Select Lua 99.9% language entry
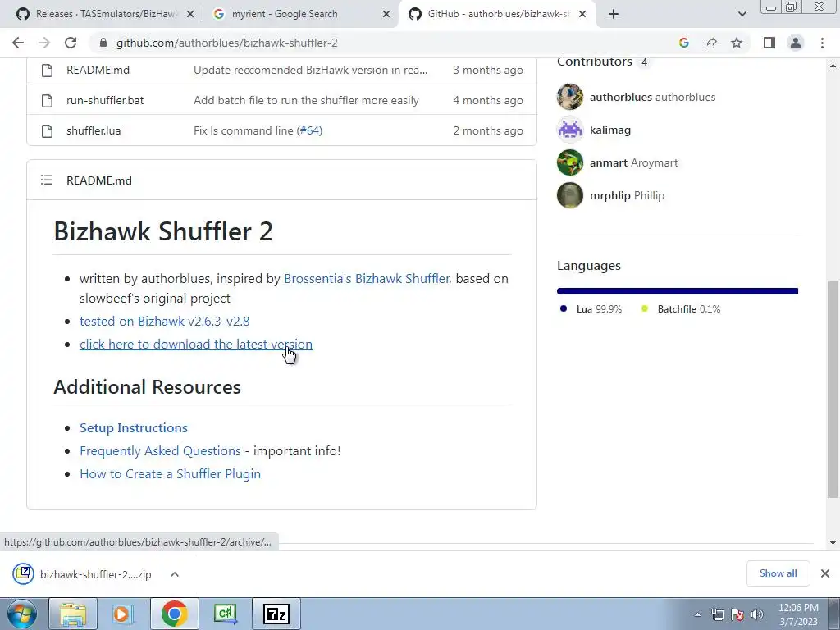This screenshot has height=630, width=840. [x=591, y=309]
